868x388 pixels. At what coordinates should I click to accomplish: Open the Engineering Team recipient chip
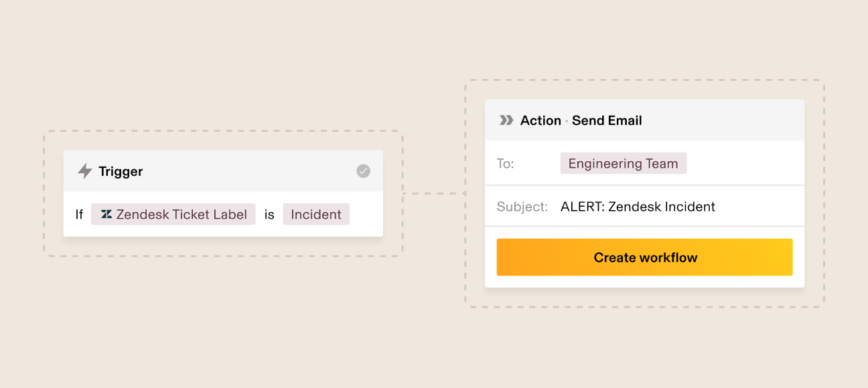(x=623, y=164)
